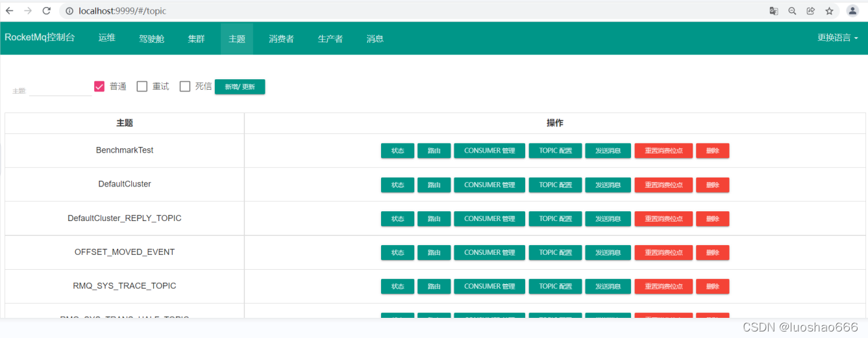Bookmark this page with the star icon
The width and height of the screenshot is (868, 338).
[829, 11]
